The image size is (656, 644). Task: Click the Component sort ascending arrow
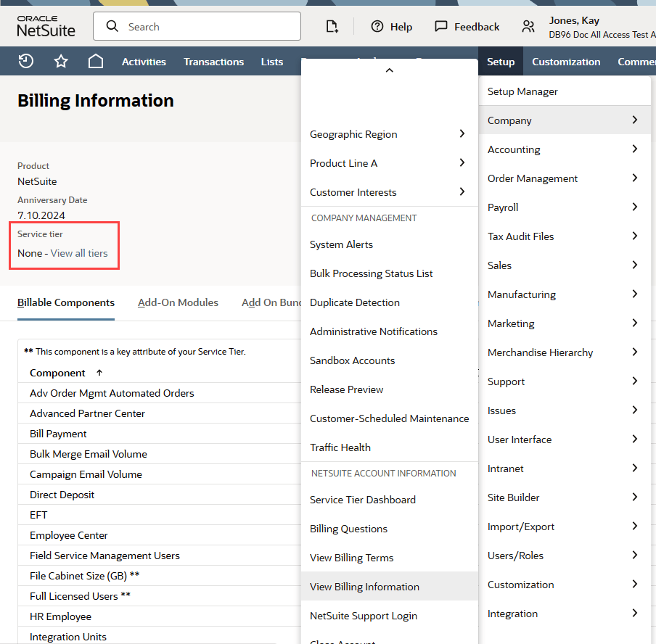point(99,373)
